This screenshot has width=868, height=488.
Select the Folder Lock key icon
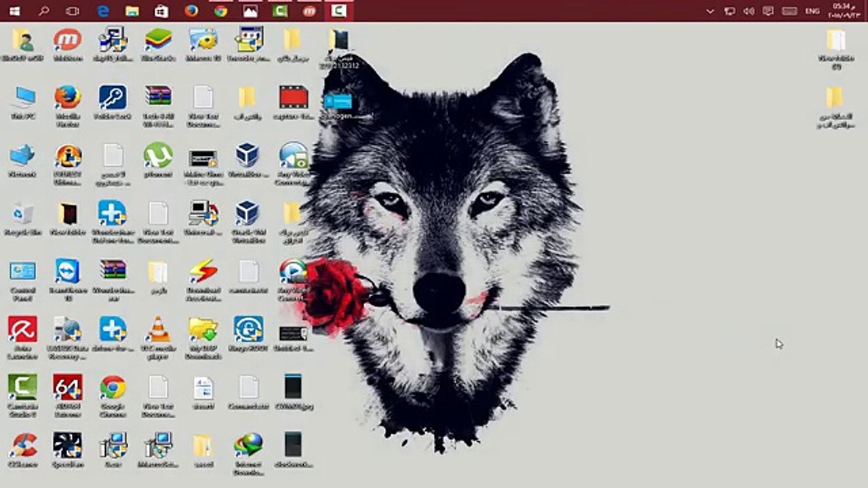coord(113,103)
